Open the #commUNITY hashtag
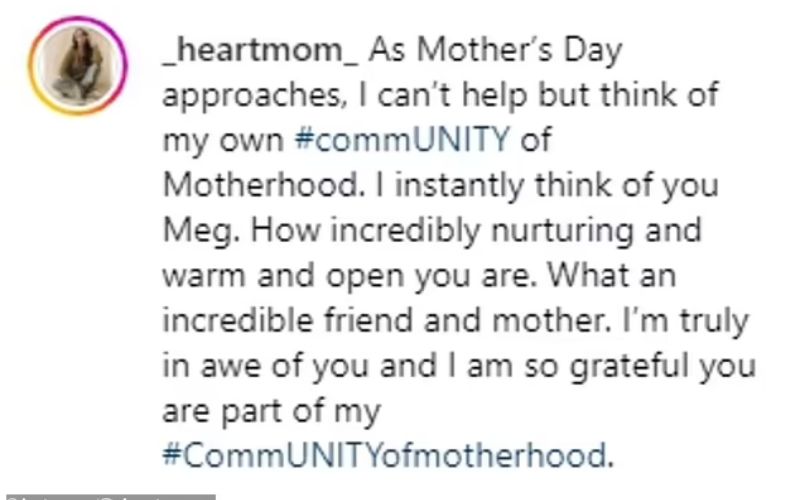Viewport: 800px width, 500px height. coord(404,140)
